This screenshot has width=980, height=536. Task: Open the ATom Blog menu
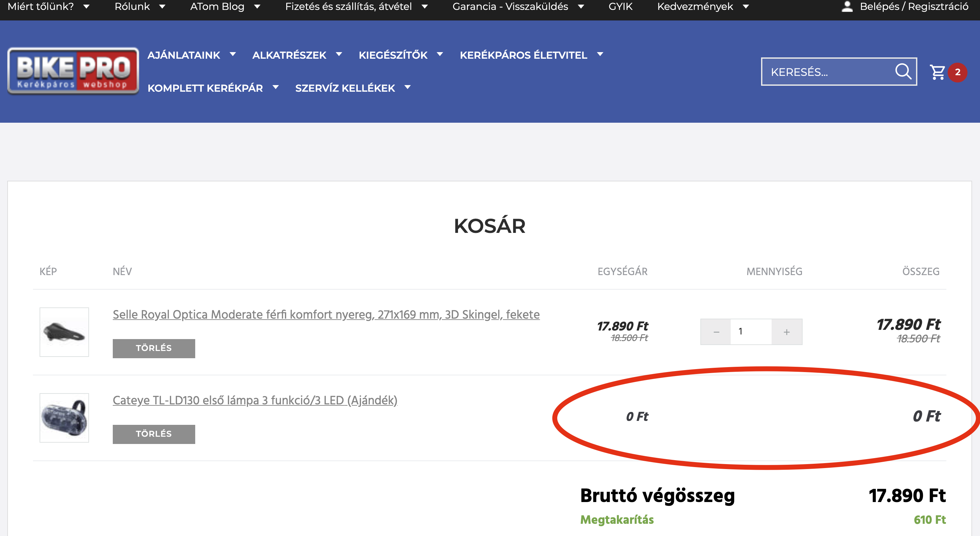pos(217,7)
